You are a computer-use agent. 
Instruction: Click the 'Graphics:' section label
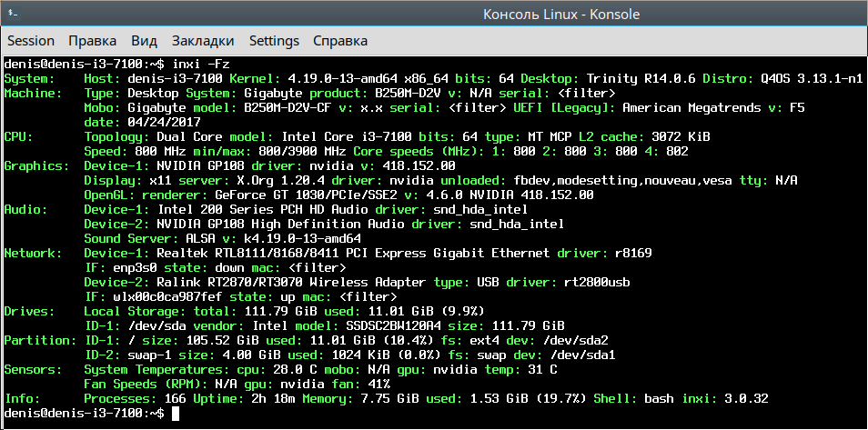(36, 165)
